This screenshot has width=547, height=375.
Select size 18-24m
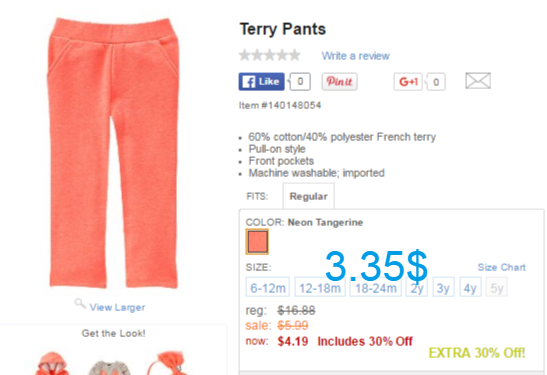coord(376,287)
